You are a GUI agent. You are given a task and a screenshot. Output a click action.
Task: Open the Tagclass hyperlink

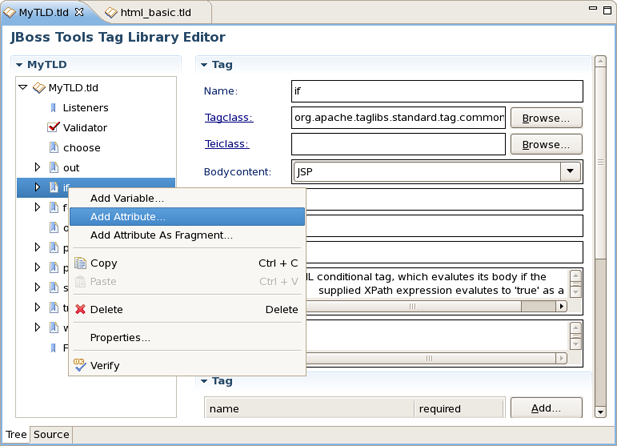pos(229,117)
